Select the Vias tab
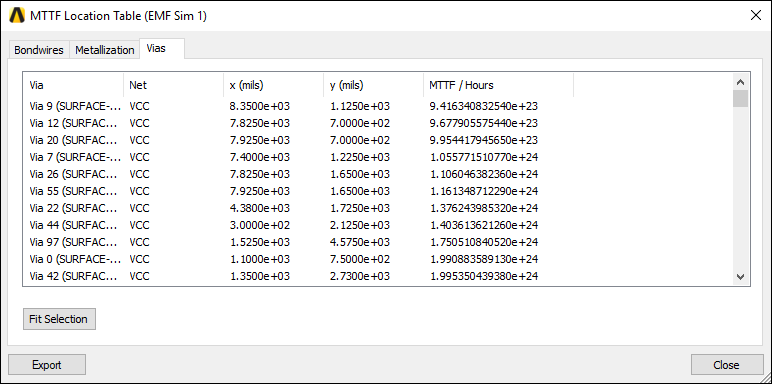772x384 pixels. tap(162, 49)
